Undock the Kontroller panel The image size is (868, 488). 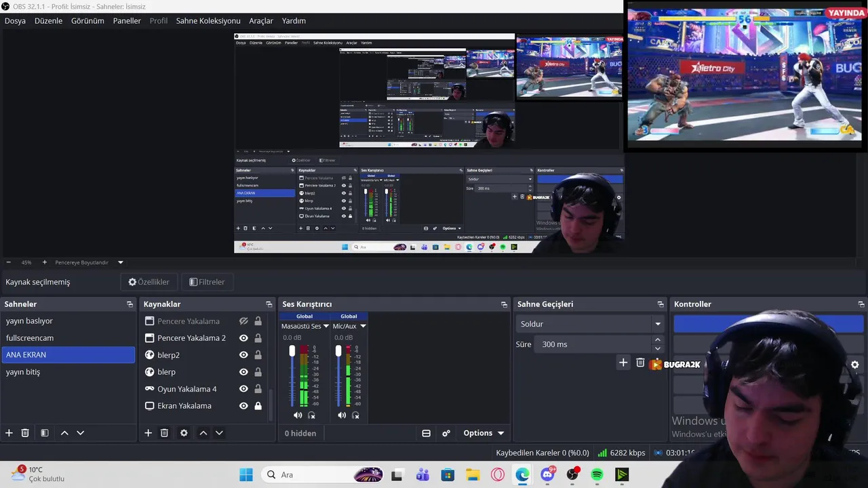861,304
